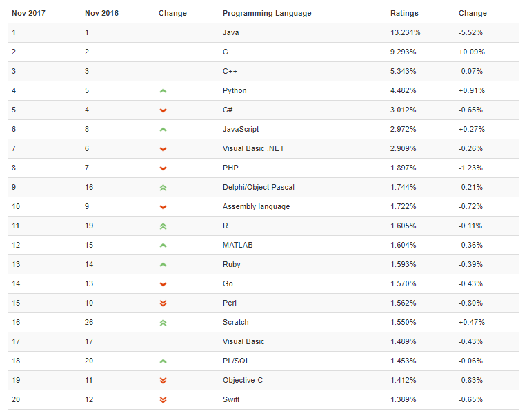
Task: Click double down arrow in Perl row
Action: click(x=163, y=303)
